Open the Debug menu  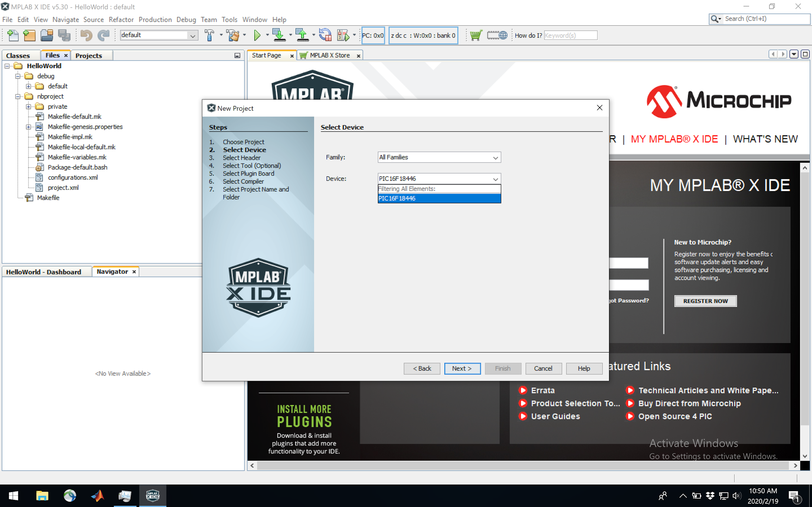186,19
